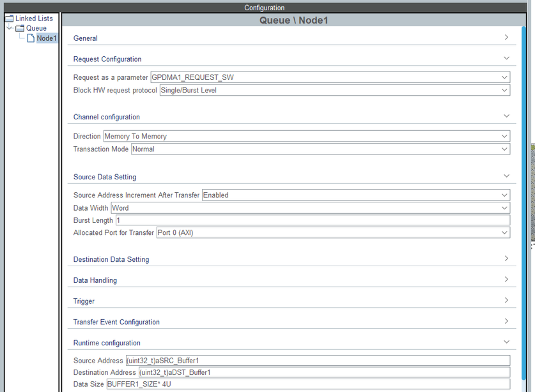
Task: Collapse the Runtime configuration section chevron
Action: click(506, 342)
